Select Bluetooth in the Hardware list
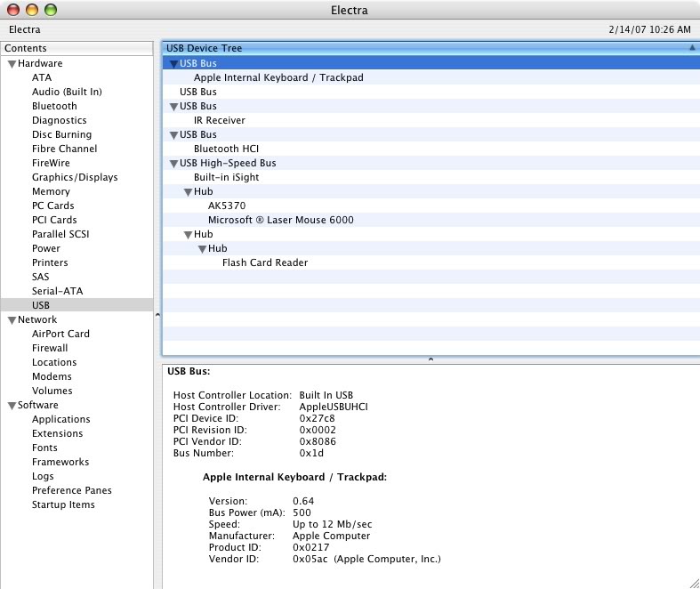This screenshot has width=700, height=589. 54,106
